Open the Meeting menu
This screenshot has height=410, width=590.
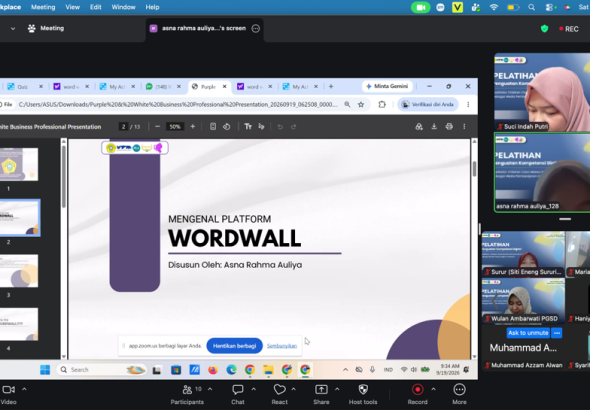(43, 7)
